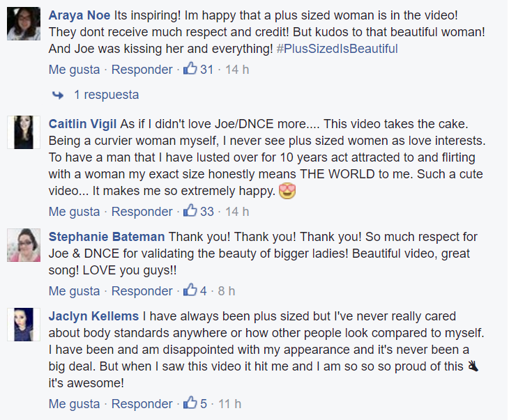Image resolution: width=509 pixels, height=420 pixels.
Task: Expand the 1 respuesta reply thread
Action: (x=106, y=95)
